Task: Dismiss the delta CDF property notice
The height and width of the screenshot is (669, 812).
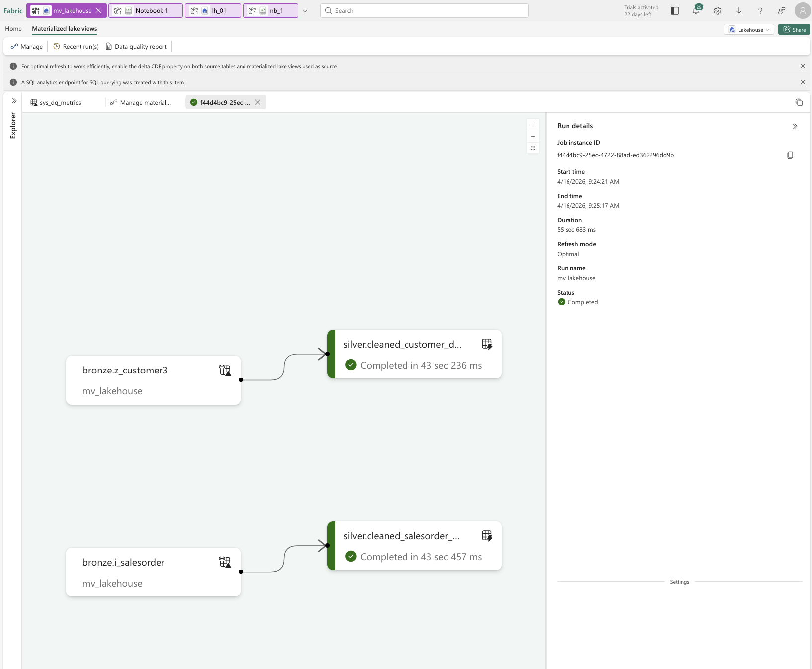Action: point(803,66)
